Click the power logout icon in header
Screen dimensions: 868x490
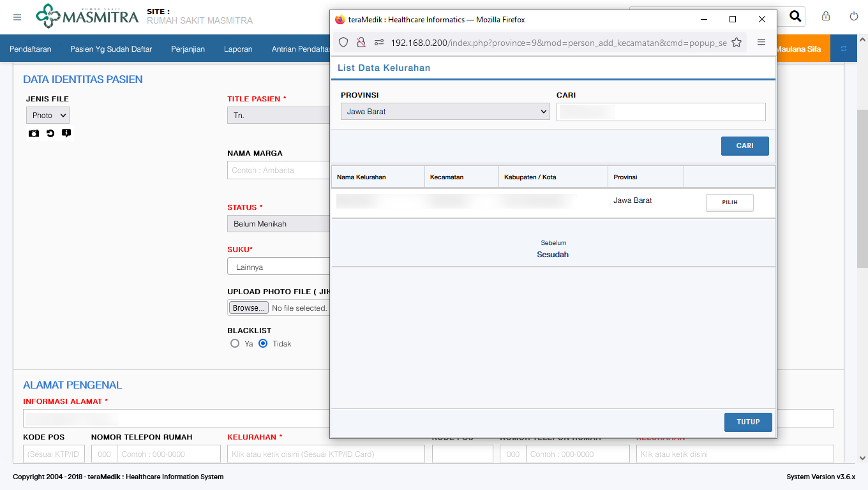[x=854, y=17]
